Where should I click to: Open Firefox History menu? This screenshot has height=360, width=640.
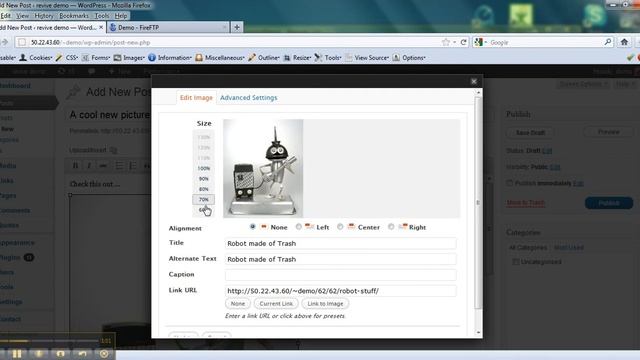pyautogui.click(x=44, y=16)
